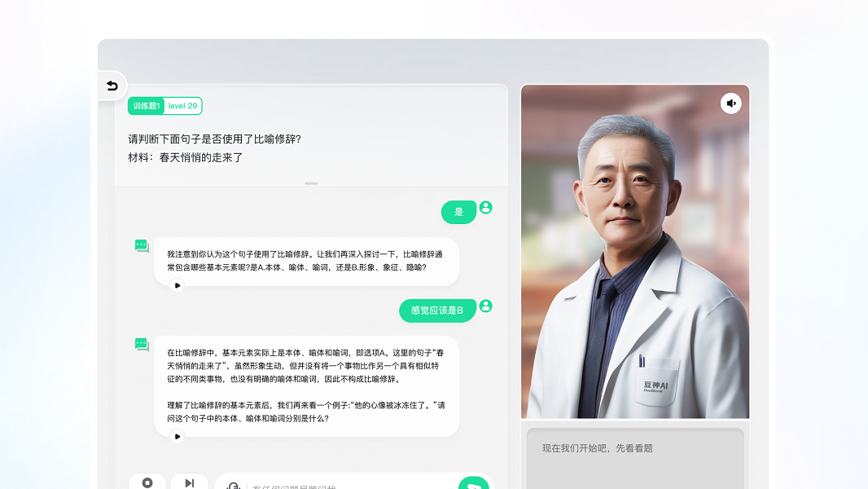This screenshot has width=868, height=489.
Task: Mute the AI teacher's voice
Action: tap(730, 104)
